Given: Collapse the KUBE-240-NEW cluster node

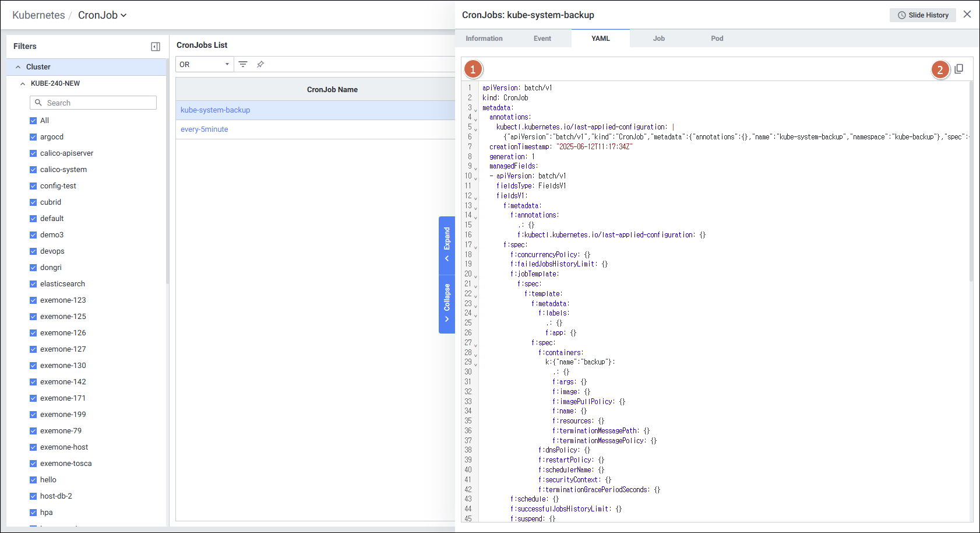Looking at the screenshot, I should coord(23,83).
